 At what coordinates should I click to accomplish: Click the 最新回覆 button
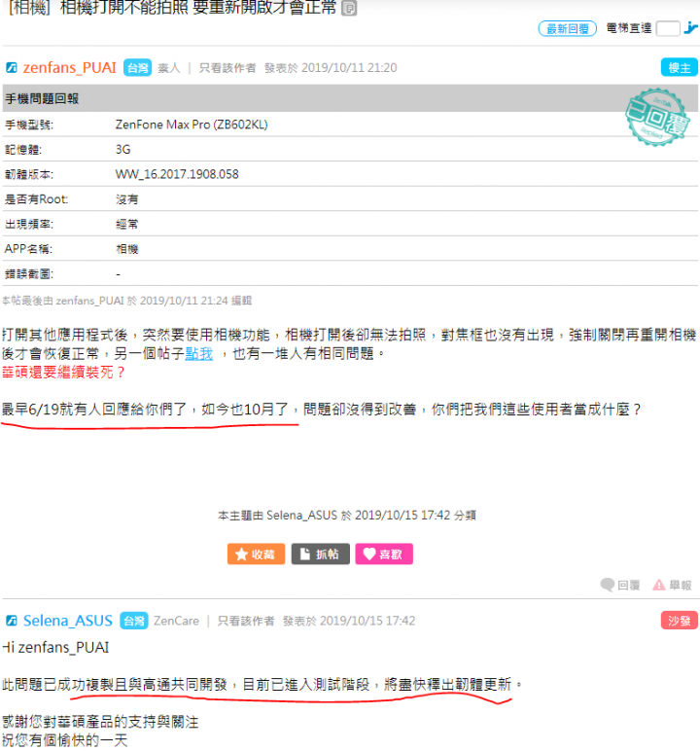pos(568,29)
